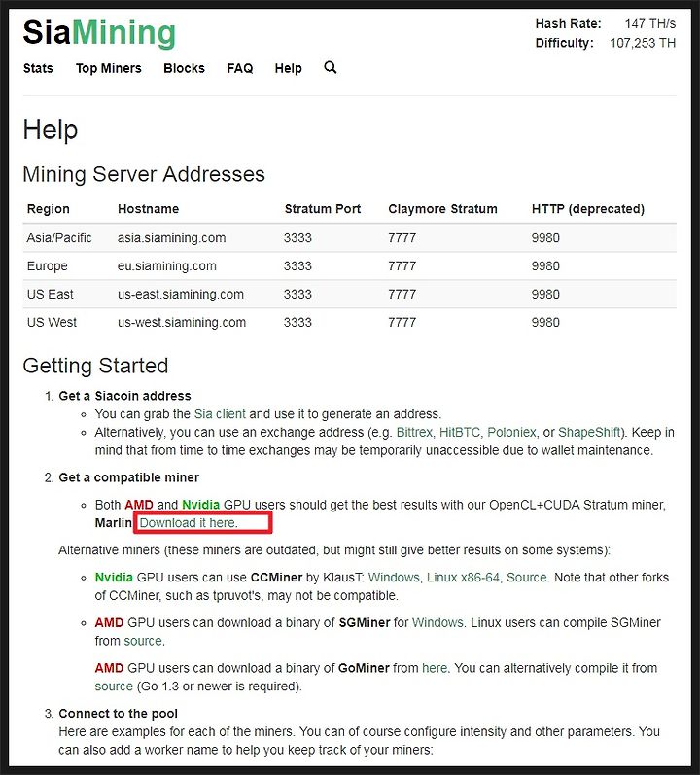Image resolution: width=700 pixels, height=775 pixels.
Task: Click the bold 'GoMiner' name
Action: point(364,668)
